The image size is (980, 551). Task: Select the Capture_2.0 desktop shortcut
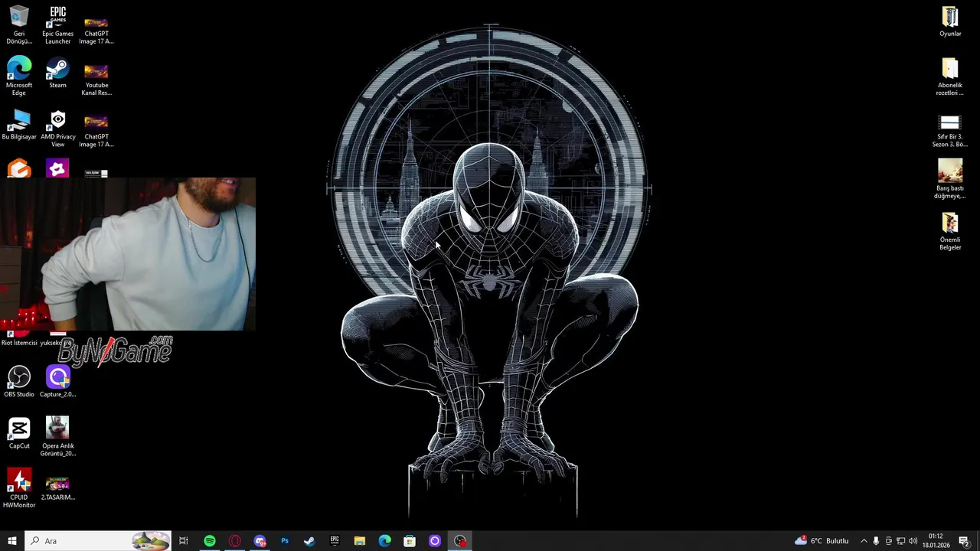pos(57,381)
